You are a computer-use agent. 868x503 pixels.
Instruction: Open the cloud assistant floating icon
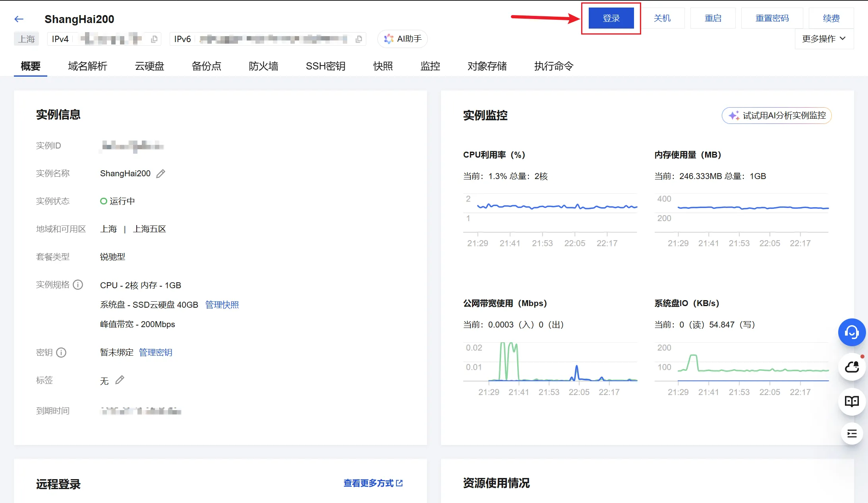[x=851, y=367]
